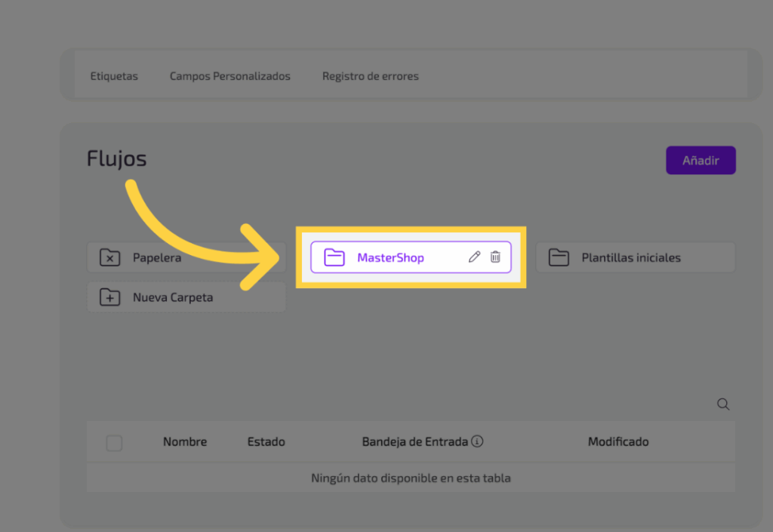Open the Campos Personalizados tab
Image resolution: width=773 pixels, height=532 pixels.
tap(229, 76)
